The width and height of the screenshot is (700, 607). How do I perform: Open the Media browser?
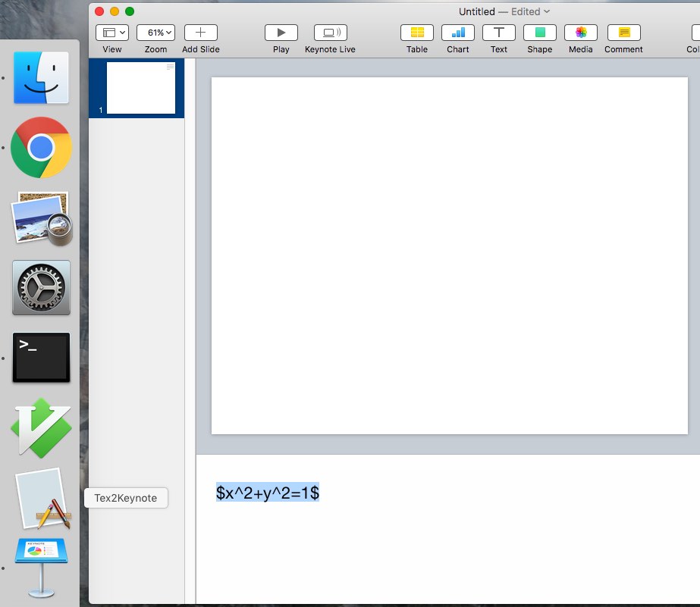[x=580, y=33]
